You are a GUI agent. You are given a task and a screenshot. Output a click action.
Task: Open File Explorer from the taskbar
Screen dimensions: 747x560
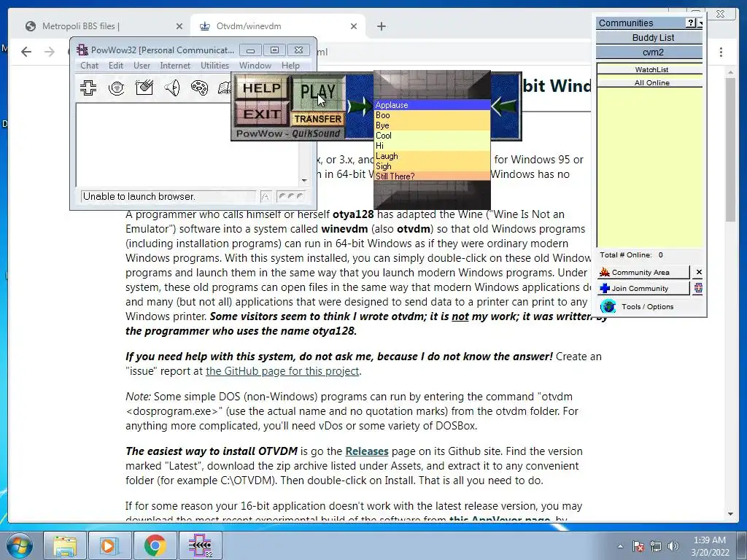(x=65, y=545)
